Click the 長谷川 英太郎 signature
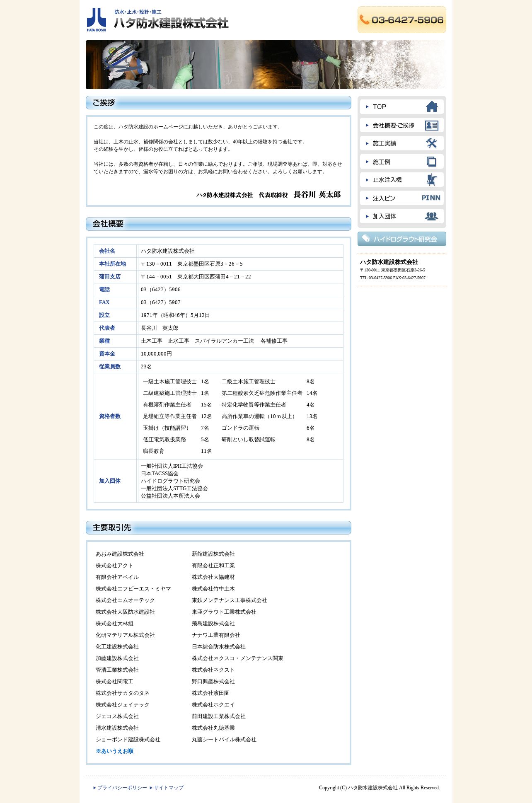This screenshot has height=803, width=532. tap(317, 195)
